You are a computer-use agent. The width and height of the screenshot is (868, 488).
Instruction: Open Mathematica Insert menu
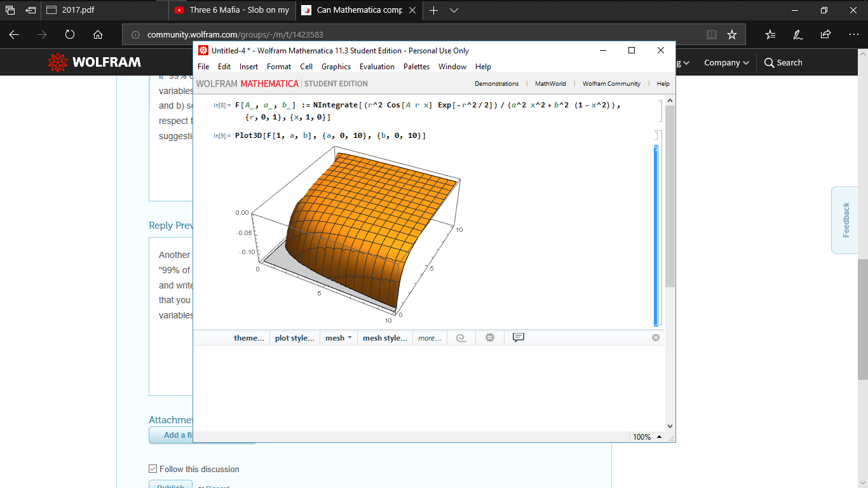248,67
